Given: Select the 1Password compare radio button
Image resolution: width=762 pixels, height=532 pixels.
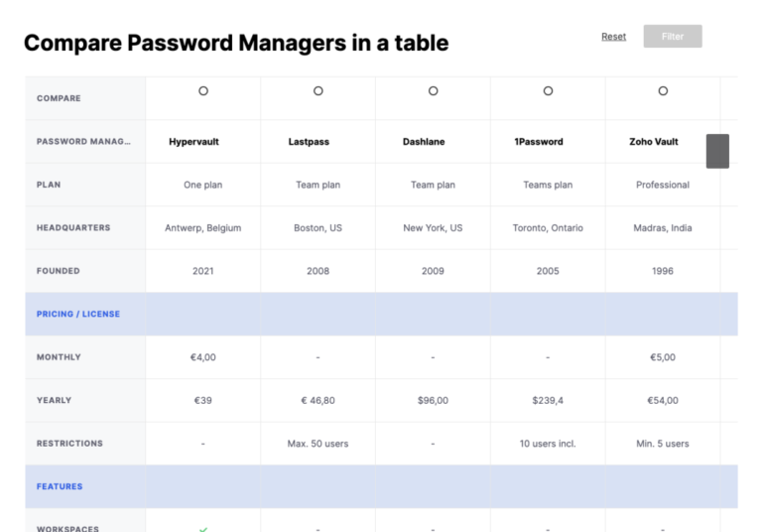Looking at the screenshot, I should coord(548,91).
